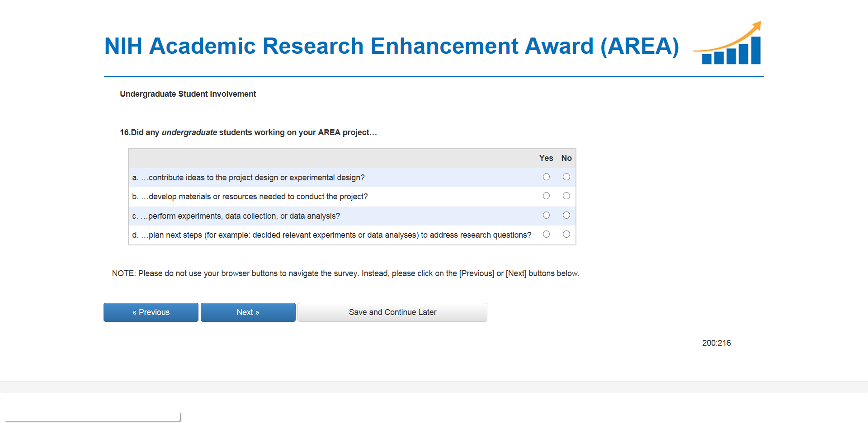
Task: Click the Undergraduate Student Involvement heading
Action: pos(188,94)
